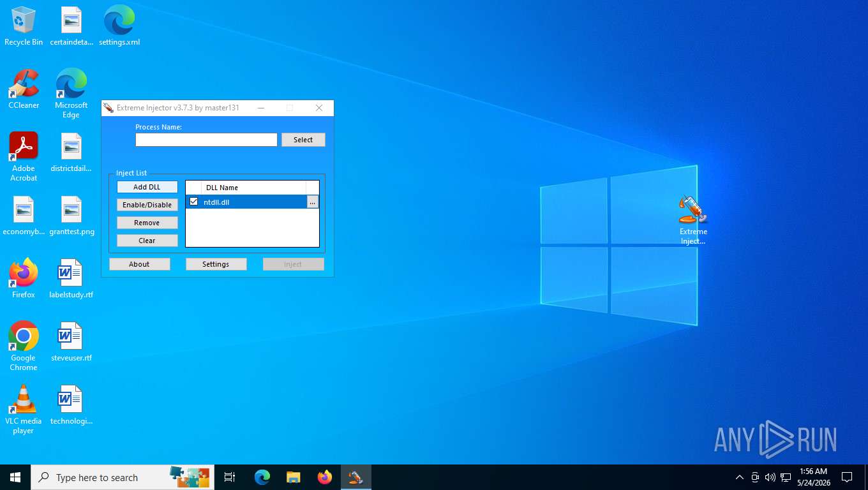Close the Extreme Injector window
Screen dimensions: 868x490
pyautogui.click(x=319, y=108)
